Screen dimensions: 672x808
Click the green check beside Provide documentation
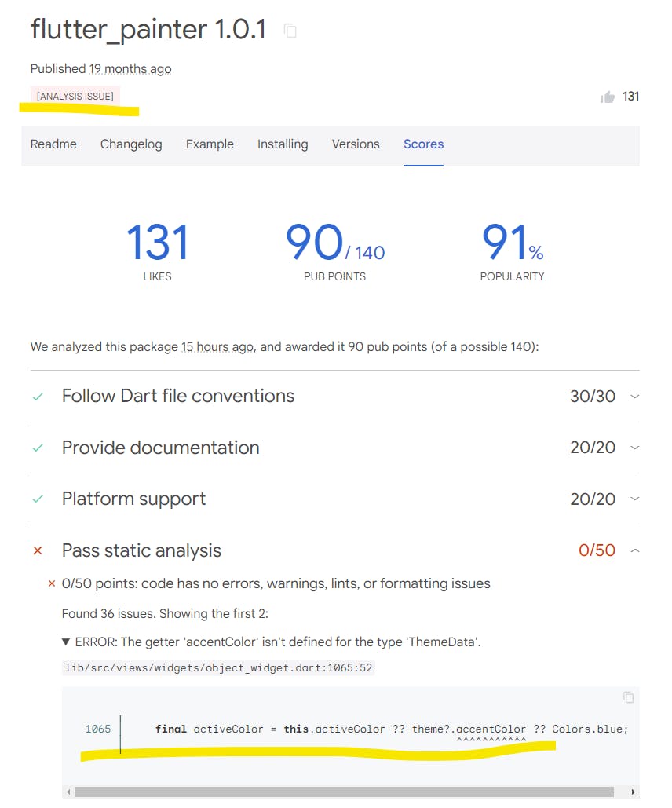point(37,448)
